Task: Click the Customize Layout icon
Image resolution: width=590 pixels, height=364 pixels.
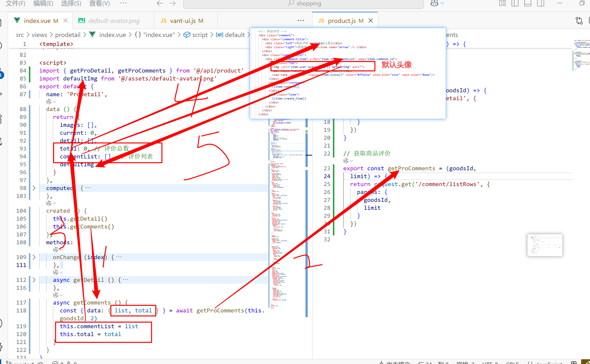Action: pyautogui.click(x=502, y=3)
